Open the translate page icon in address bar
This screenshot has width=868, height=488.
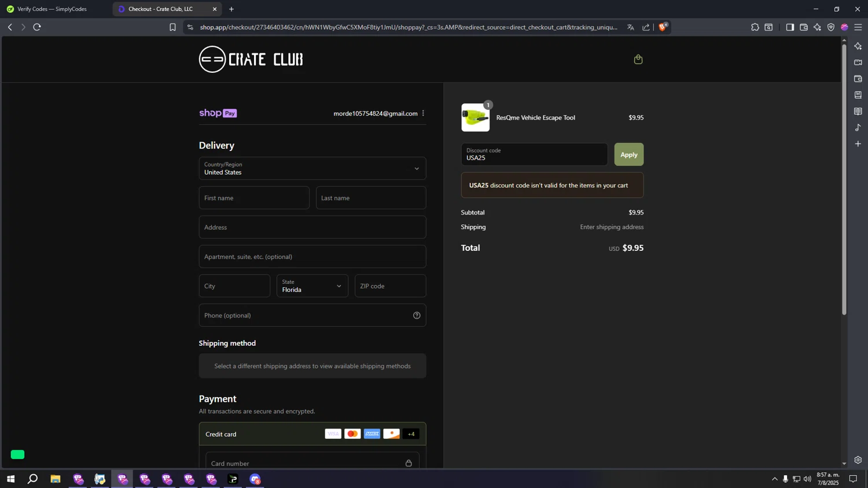pyautogui.click(x=631, y=27)
